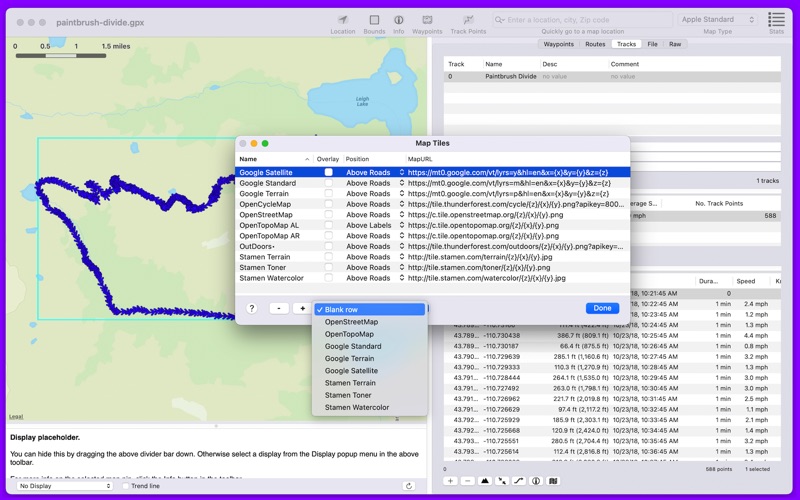Open Position stepper for Stamen Watercolor row
800x500 pixels.
coord(402,278)
